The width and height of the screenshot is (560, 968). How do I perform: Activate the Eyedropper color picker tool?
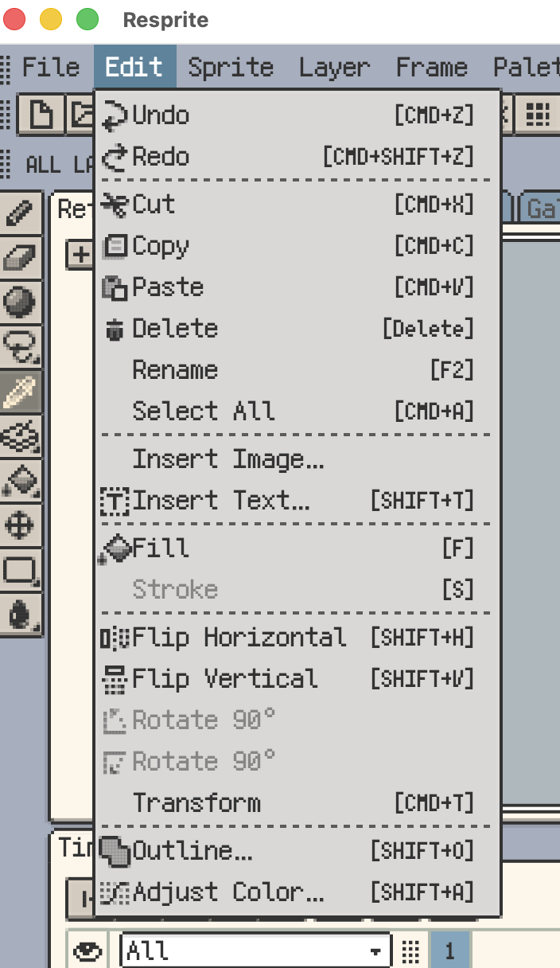point(20,391)
